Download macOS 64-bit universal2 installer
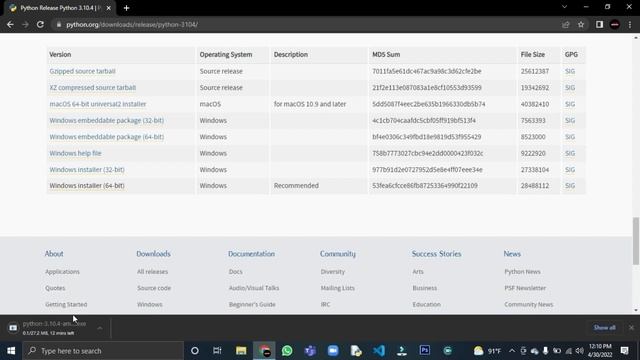 tap(98, 104)
